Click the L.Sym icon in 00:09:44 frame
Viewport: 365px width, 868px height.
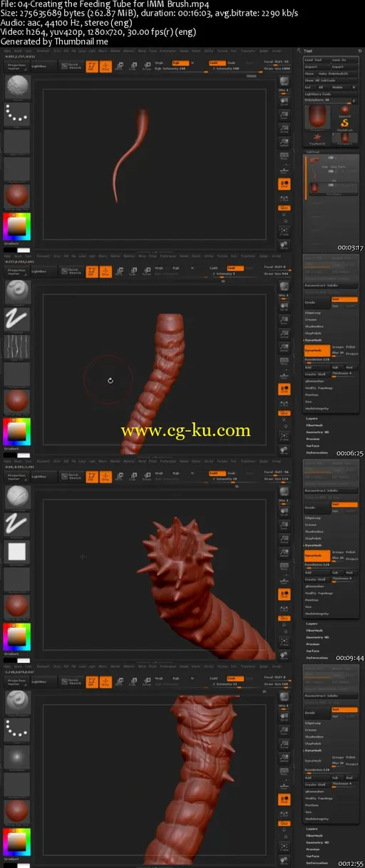284,608
